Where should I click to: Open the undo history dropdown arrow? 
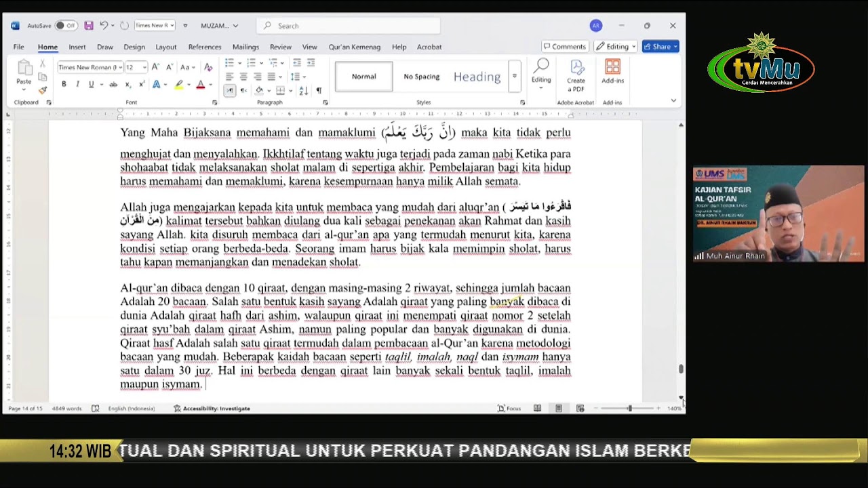pos(113,26)
